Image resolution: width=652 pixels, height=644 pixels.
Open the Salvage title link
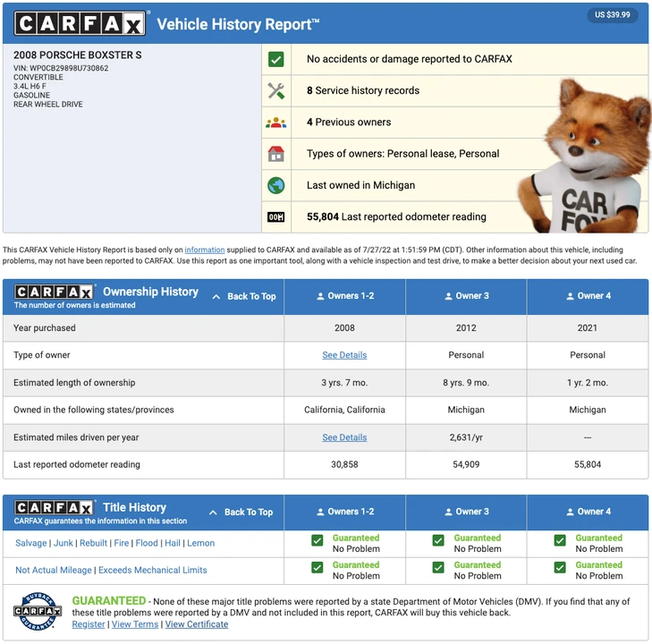pyautogui.click(x=31, y=543)
